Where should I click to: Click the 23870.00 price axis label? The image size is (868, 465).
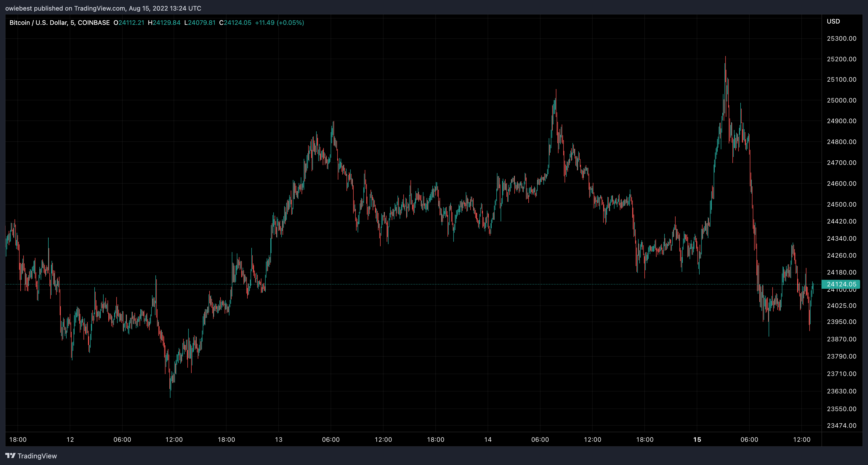tap(841, 339)
